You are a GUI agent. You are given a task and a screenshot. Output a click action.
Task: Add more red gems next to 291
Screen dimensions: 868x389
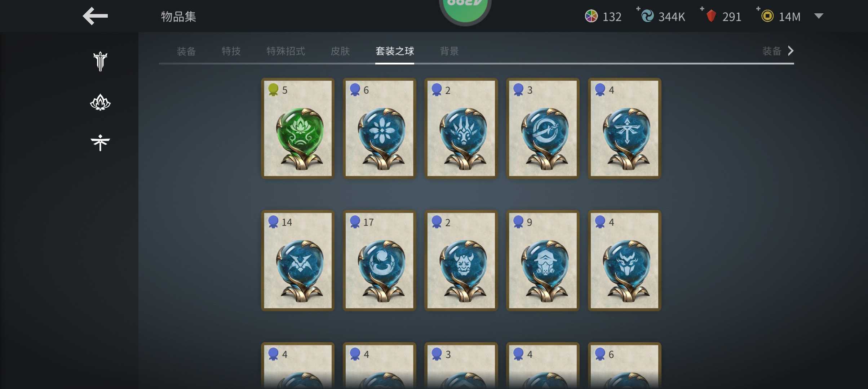click(x=702, y=9)
